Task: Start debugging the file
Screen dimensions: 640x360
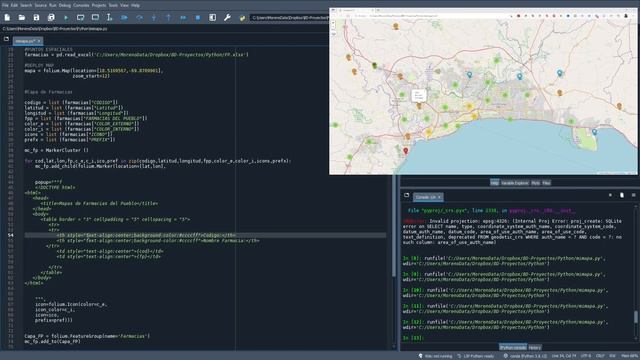Action: (x=124, y=18)
